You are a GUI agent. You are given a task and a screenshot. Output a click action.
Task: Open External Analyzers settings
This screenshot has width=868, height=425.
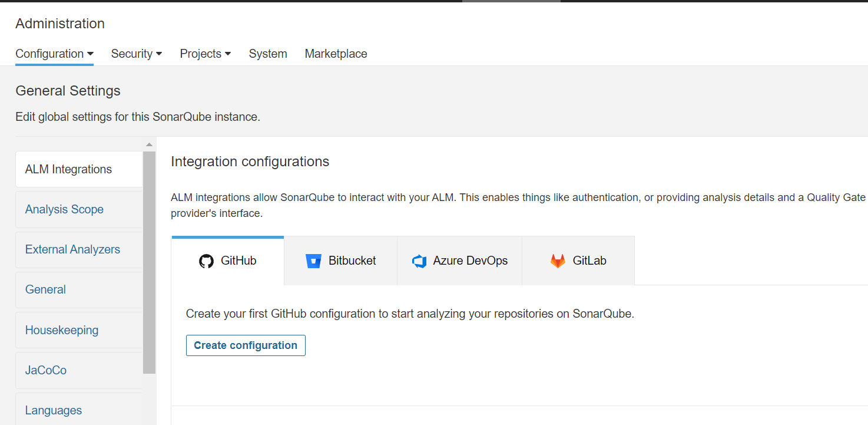point(72,249)
